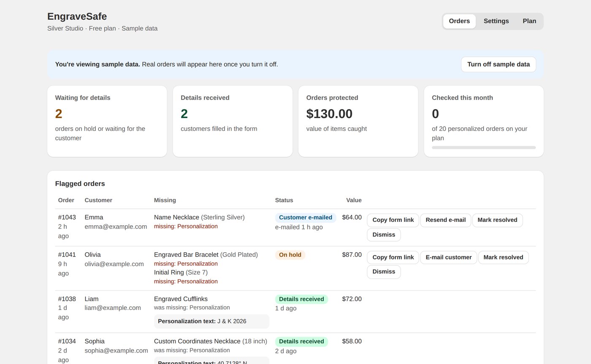
Task: Click the 'On hold' status badge
Action: pos(290,255)
